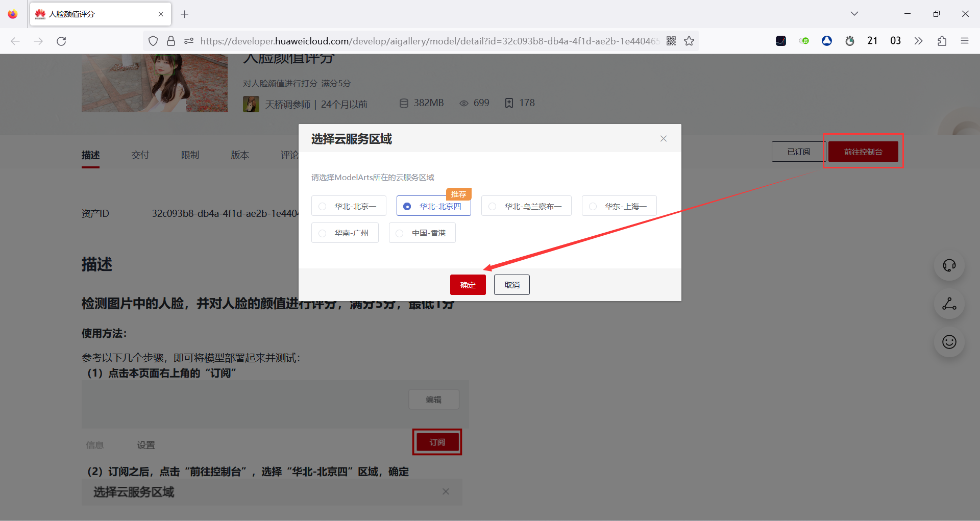Viewport: 980px width, 521px height.
Task: Open the browser stopwatch extension icon
Action: [850, 41]
